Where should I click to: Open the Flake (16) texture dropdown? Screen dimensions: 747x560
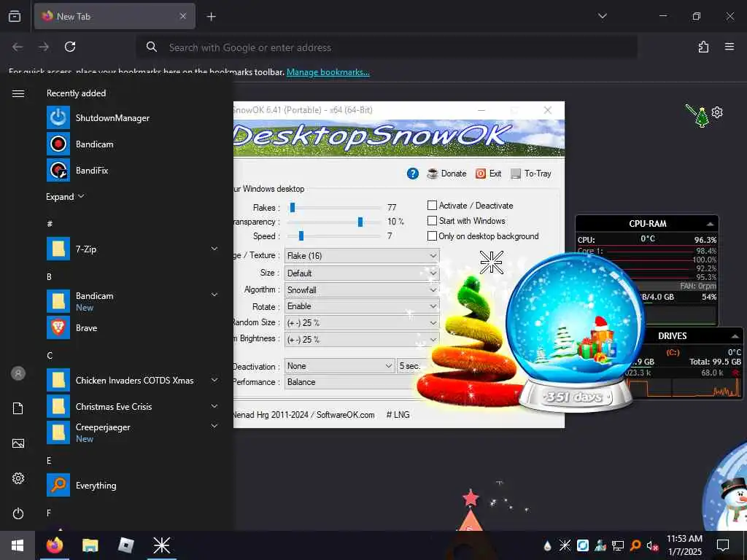(362, 256)
